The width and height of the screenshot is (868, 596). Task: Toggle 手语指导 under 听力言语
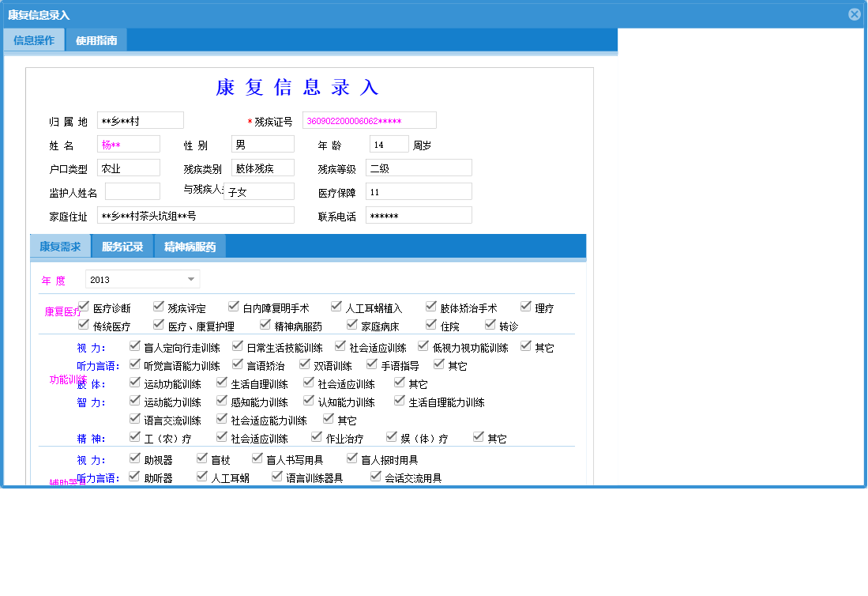pos(371,364)
